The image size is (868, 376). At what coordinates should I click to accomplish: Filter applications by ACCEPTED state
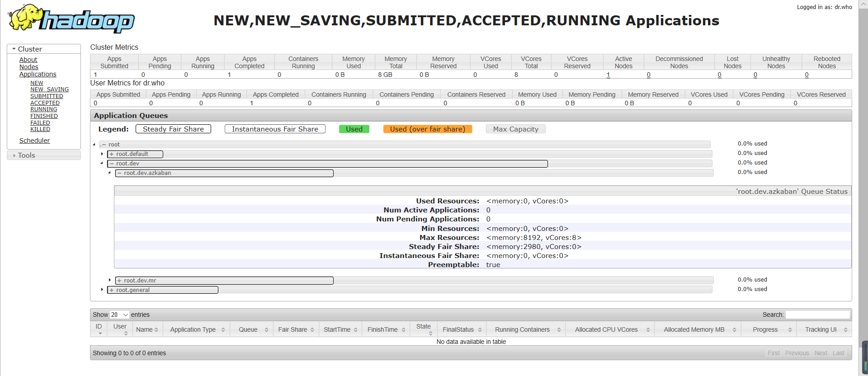[x=45, y=103]
